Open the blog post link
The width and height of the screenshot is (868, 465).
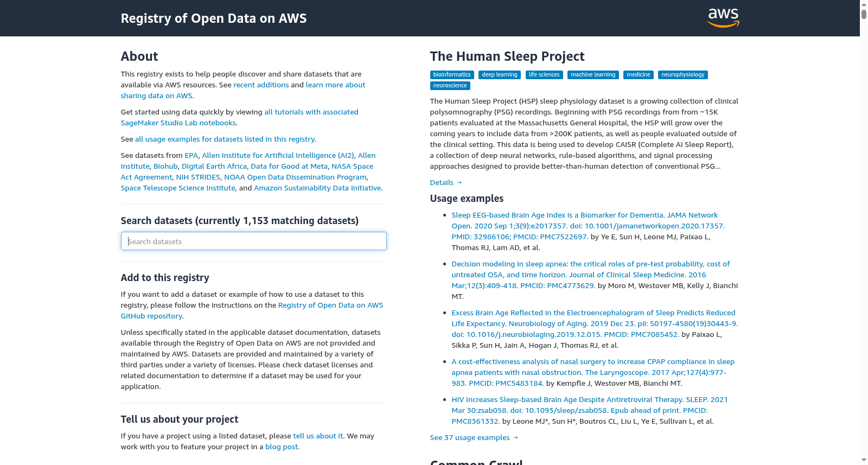click(282, 447)
